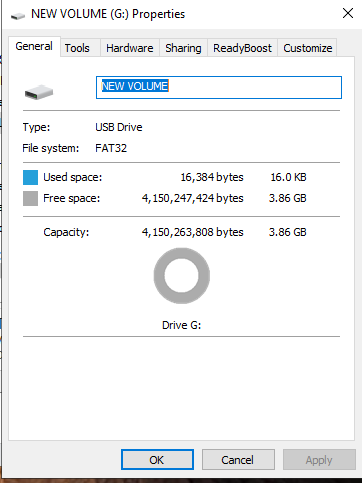The width and height of the screenshot is (362, 483).
Task: Click the Cancel button
Action: pos(238,460)
